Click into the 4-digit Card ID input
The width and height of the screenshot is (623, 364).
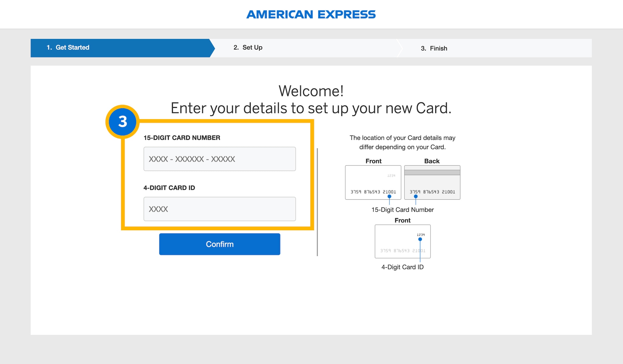tap(219, 209)
